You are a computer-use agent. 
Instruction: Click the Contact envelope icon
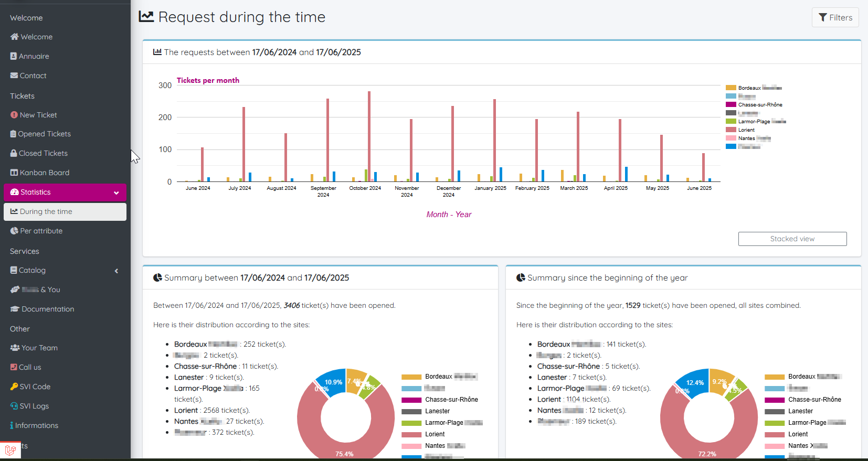pyautogui.click(x=14, y=76)
